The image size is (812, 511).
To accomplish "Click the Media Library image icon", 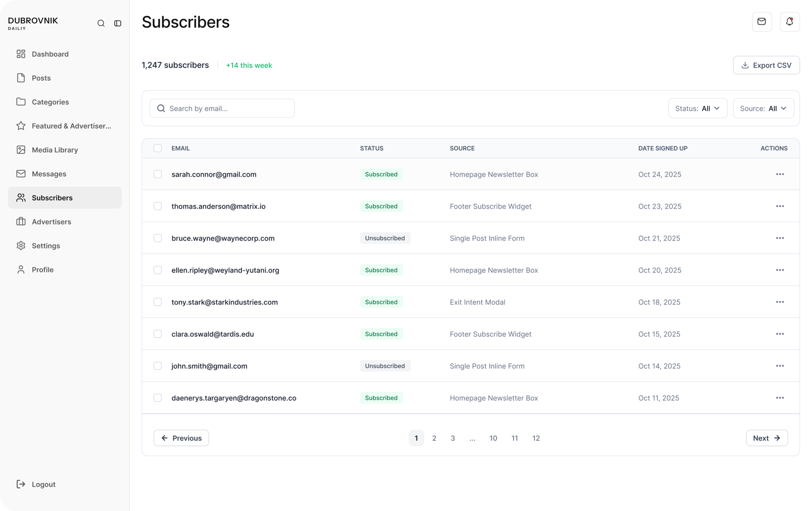I will coord(21,150).
